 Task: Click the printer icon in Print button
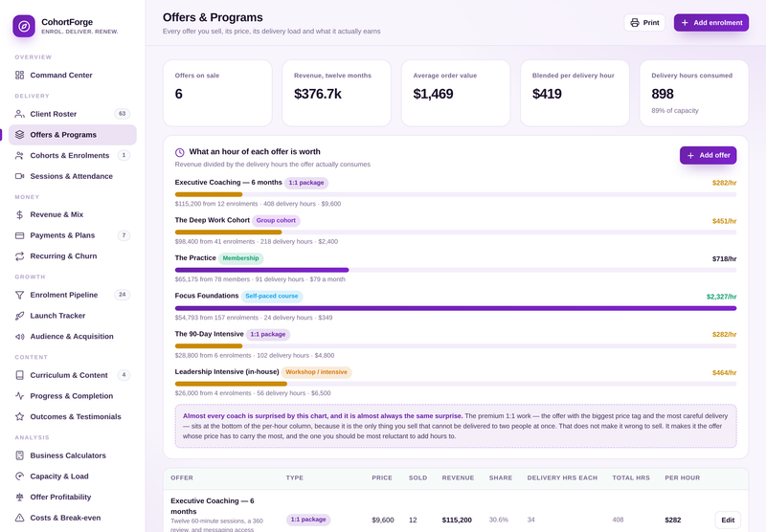click(635, 22)
